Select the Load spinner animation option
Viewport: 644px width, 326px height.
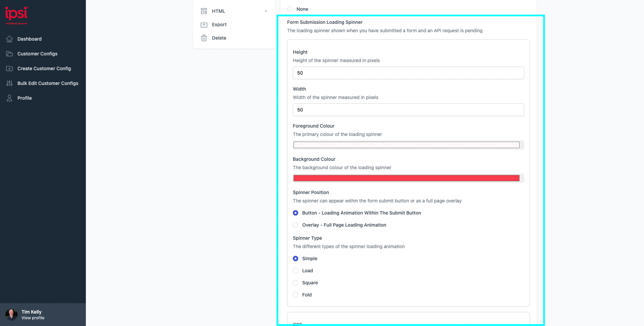coord(296,271)
